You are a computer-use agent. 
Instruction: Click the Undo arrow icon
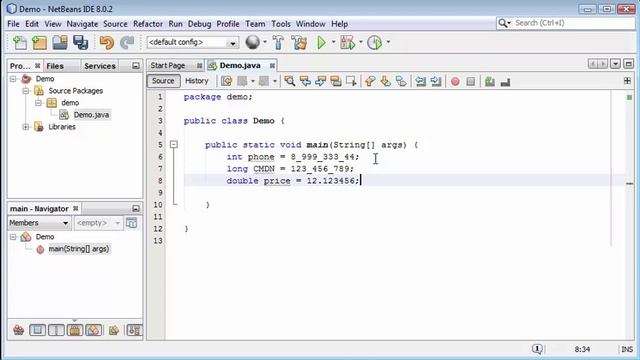[x=107, y=42]
